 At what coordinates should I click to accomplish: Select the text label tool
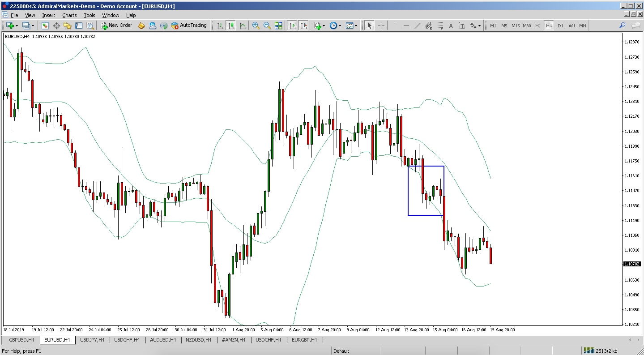[x=462, y=26]
